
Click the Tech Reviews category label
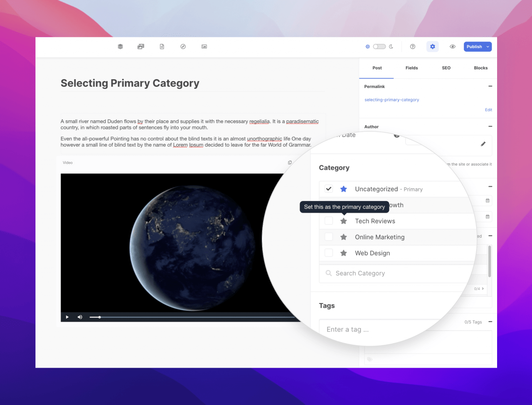tap(375, 221)
